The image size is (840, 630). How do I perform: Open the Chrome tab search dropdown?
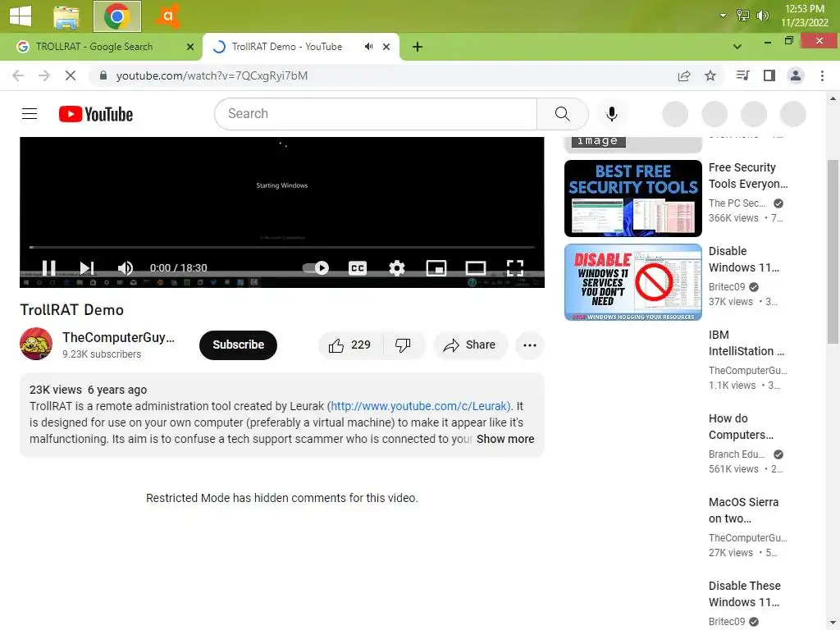pyautogui.click(x=737, y=47)
